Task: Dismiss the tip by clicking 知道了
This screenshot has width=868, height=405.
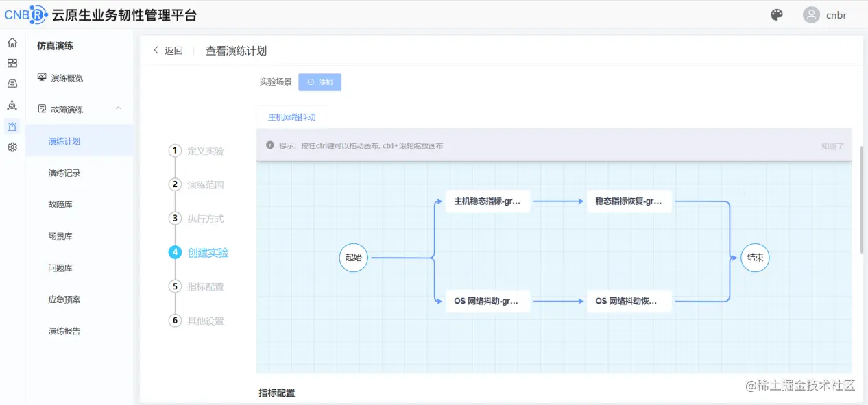Action: [833, 145]
